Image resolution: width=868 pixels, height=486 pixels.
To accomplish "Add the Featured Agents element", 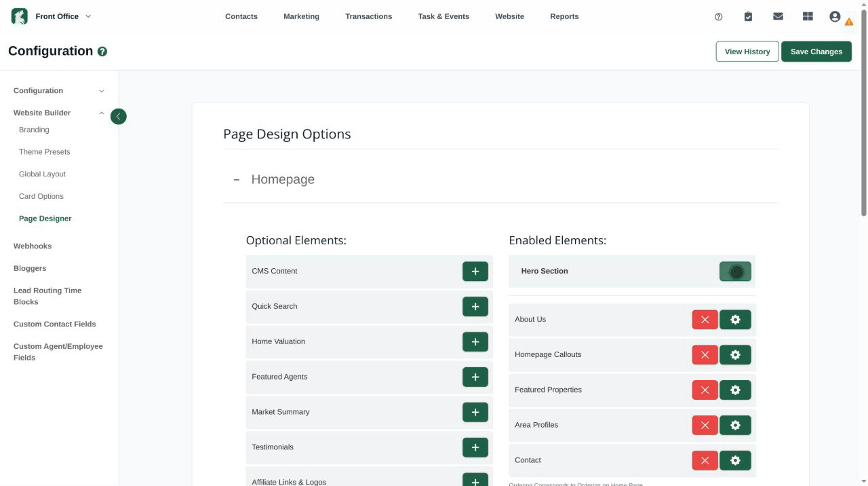I will [x=475, y=377].
